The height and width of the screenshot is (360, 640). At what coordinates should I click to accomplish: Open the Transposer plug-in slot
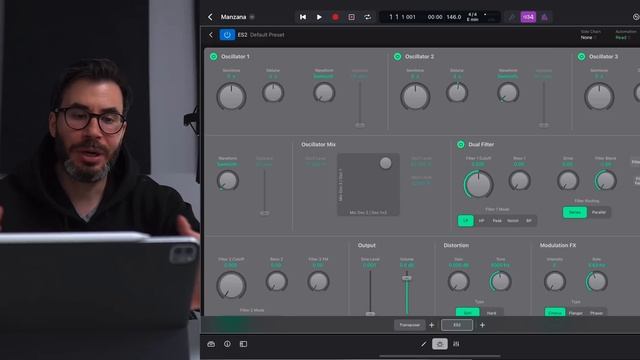click(x=409, y=325)
